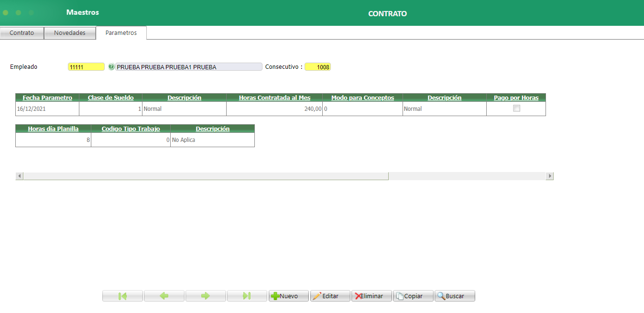Go to the next record
644x313 pixels.
pyautogui.click(x=206, y=296)
